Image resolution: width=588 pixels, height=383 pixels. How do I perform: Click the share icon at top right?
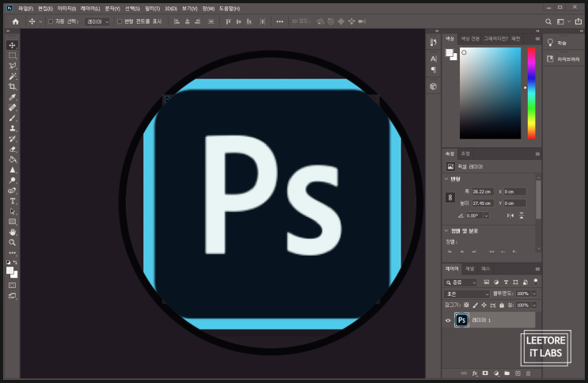point(579,21)
